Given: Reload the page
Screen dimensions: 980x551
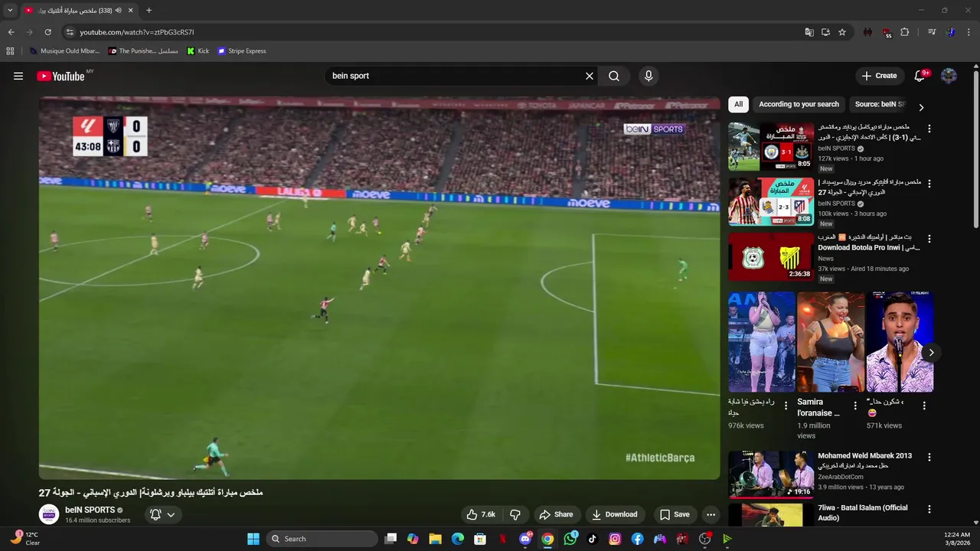Looking at the screenshot, I should (47, 32).
